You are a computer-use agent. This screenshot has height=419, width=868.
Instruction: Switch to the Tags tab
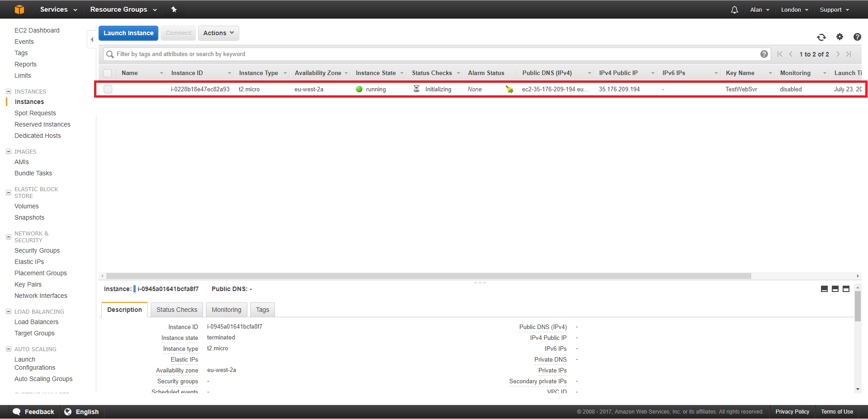click(262, 310)
